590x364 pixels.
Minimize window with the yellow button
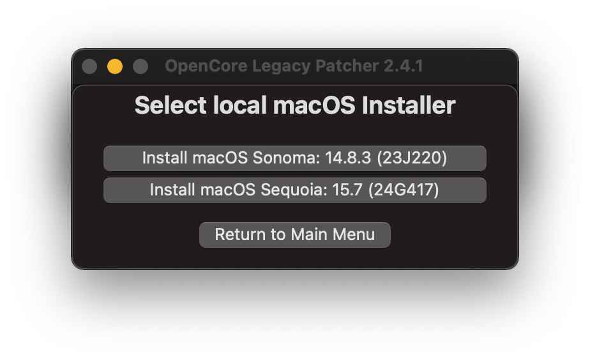coord(115,66)
